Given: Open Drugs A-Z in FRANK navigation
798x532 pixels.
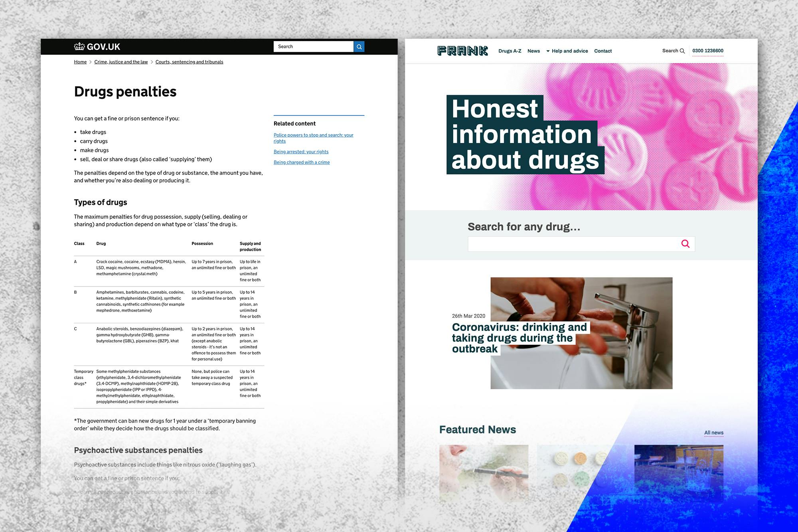Looking at the screenshot, I should 510,51.
